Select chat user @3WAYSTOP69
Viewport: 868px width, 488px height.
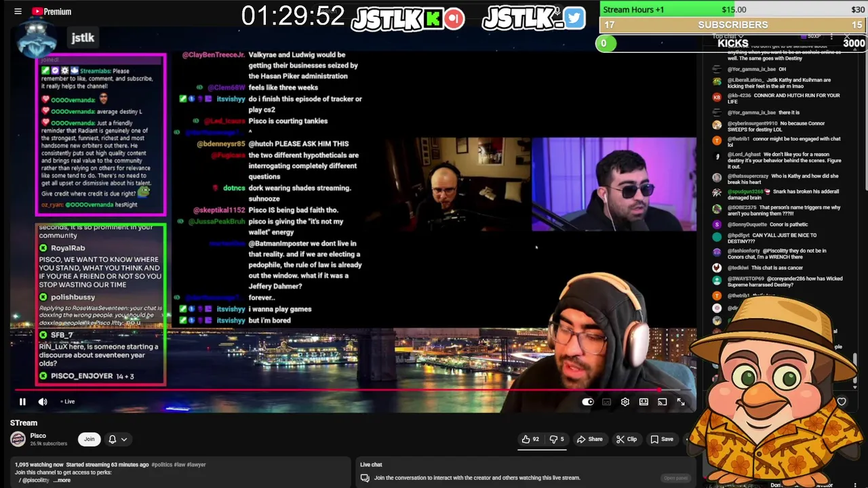(746, 279)
